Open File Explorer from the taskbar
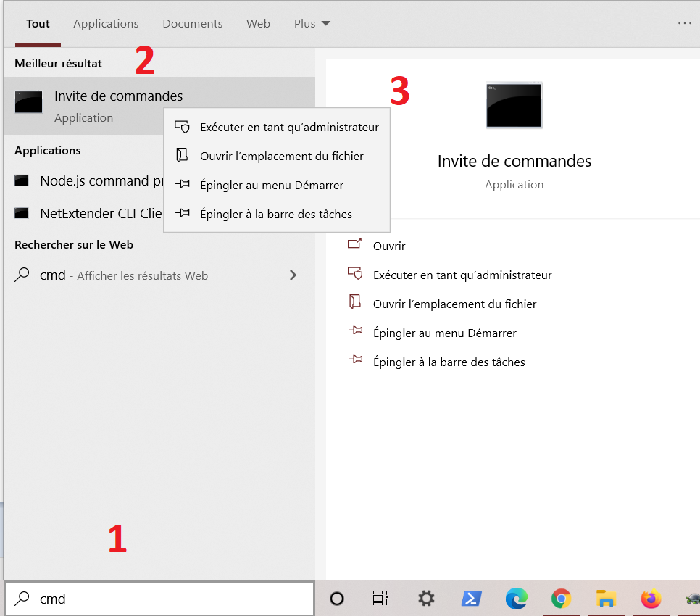Image resolution: width=700 pixels, height=616 pixels. point(606,599)
